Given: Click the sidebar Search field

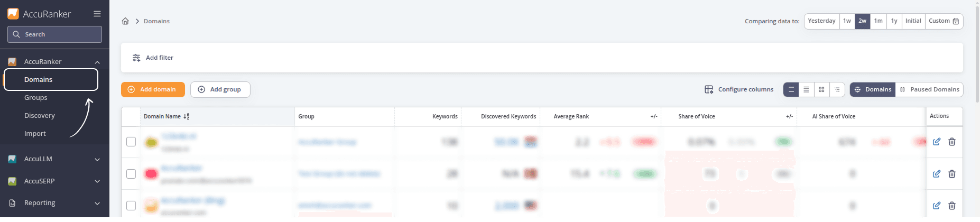Looking at the screenshot, I should pos(54,34).
